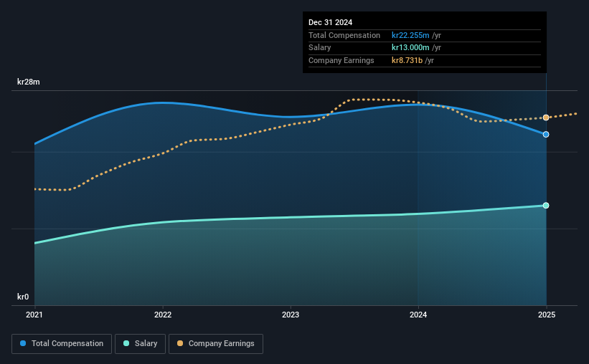Select the orange Company Earnings data point at 2025

pos(546,118)
